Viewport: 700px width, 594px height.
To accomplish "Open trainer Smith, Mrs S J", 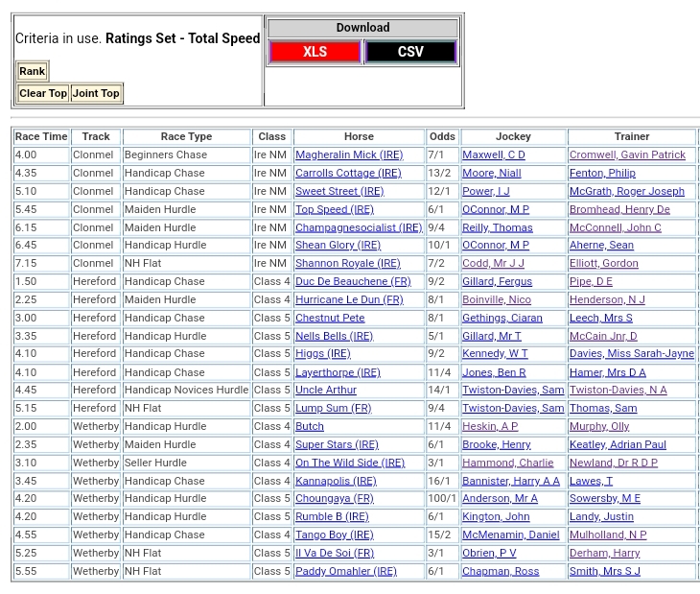I will (x=604, y=572).
